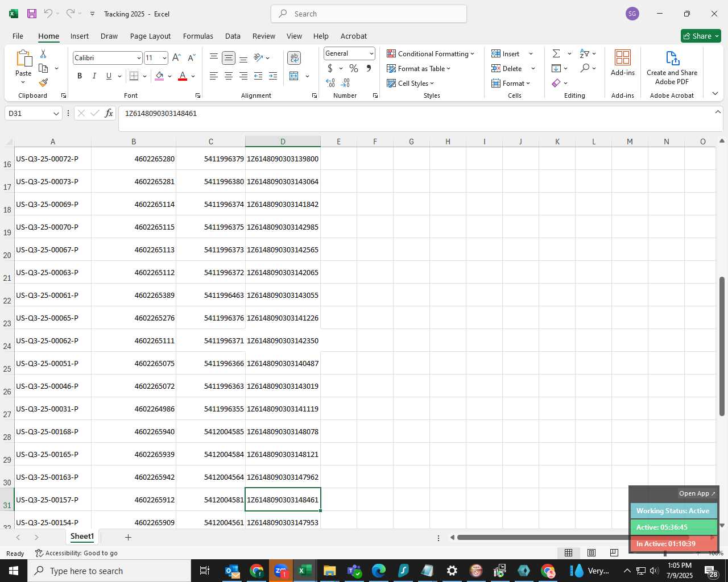Click the Insert Function fx icon
Viewport: 728px width, 582px height.
tap(109, 113)
